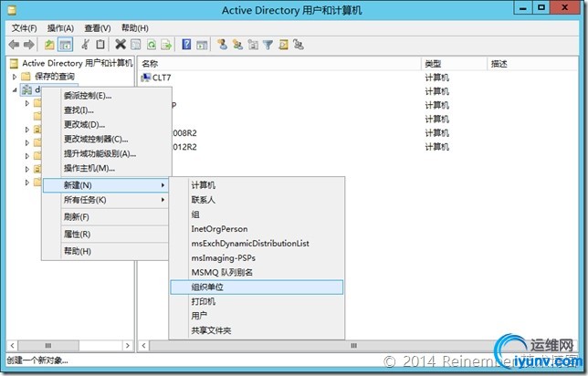The width and height of the screenshot is (588, 376).
Task: Open the 操作(A) menu
Action: point(60,28)
